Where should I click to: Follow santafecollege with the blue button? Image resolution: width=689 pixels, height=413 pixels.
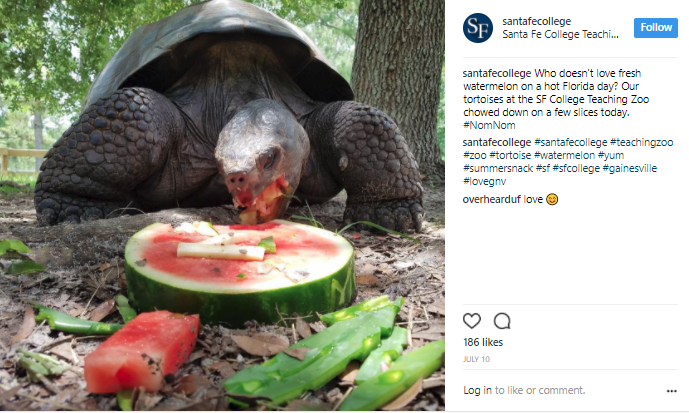click(656, 28)
